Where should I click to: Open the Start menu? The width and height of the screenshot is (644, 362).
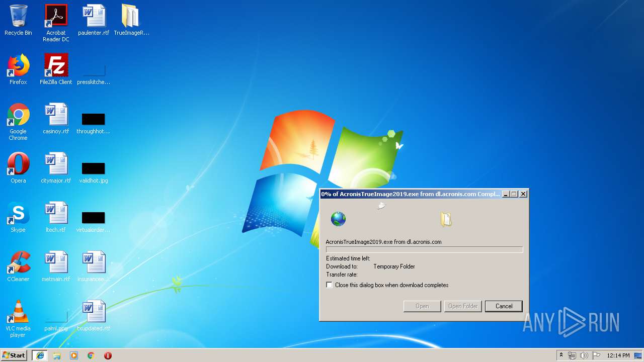[x=14, y=355]
